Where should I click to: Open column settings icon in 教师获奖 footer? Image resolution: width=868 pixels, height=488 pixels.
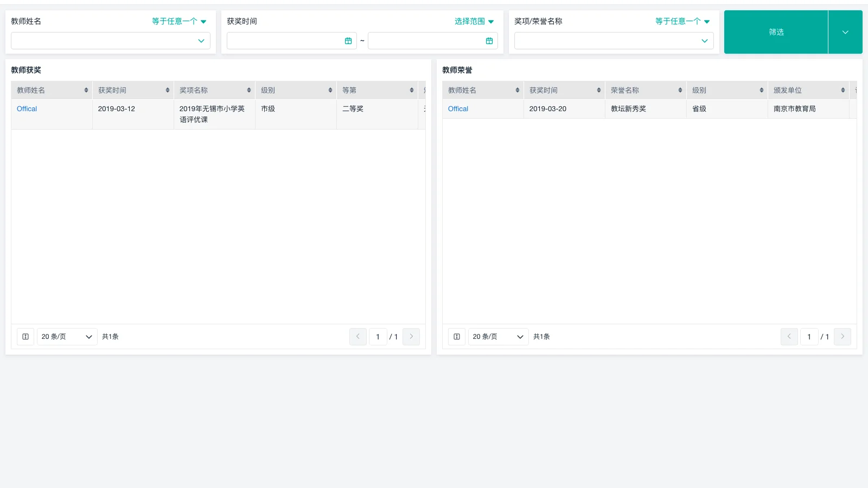(25, 337)
